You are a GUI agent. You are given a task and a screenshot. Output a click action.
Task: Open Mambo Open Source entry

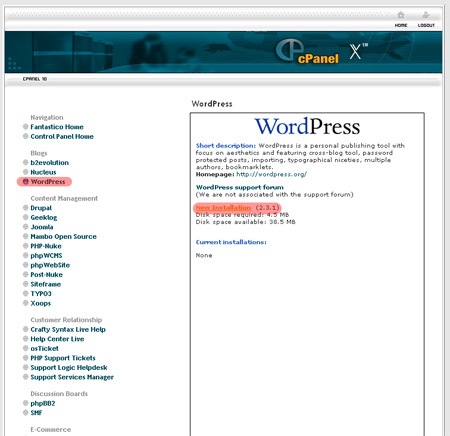tap(63, 237)
